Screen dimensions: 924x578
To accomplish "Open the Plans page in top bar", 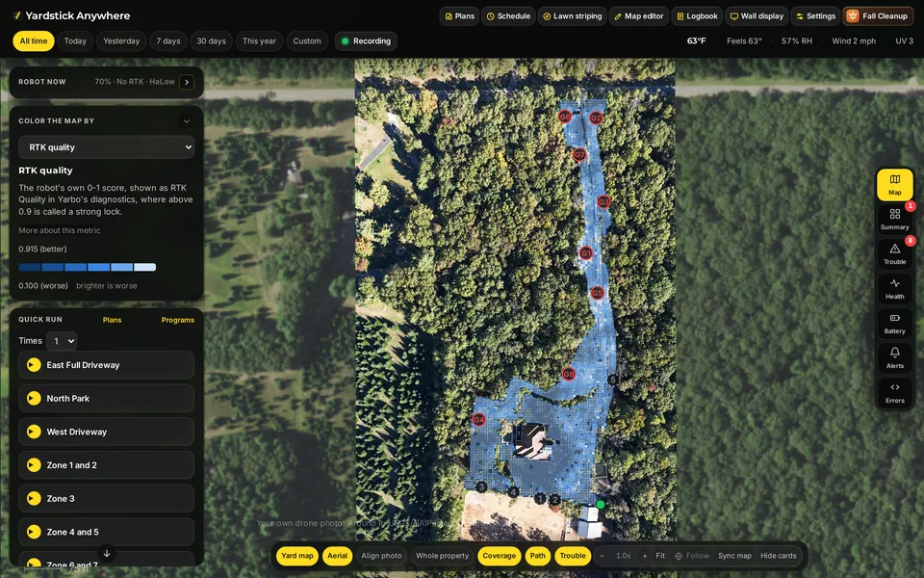I will [459, 16].
